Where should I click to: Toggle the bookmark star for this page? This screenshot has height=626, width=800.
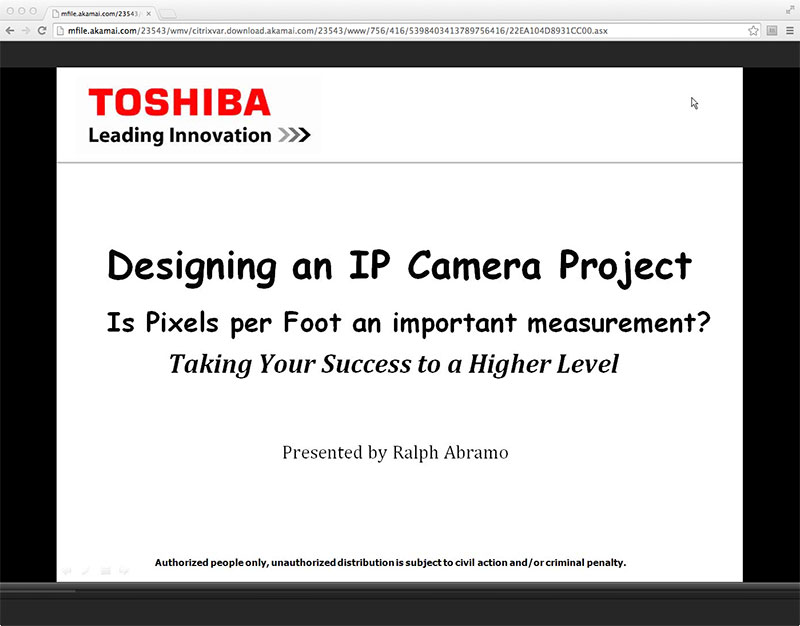pos(753,30)
